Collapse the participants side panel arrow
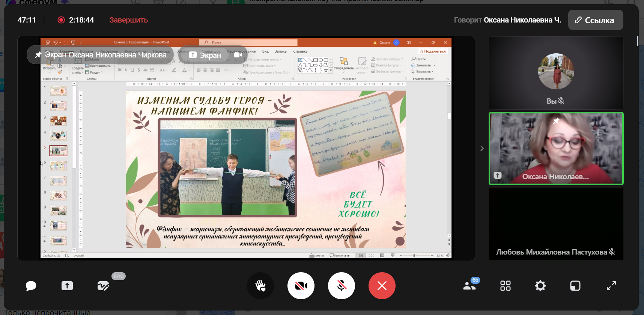The image size is (644, 315). [x=482, y=148]
